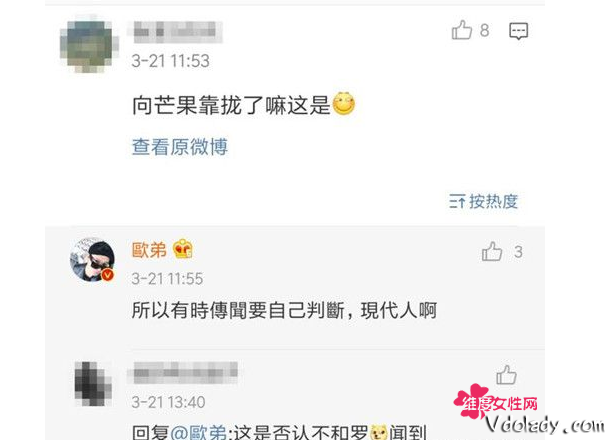Open the blurred avatar of 13:40 commenter
612x440 pixels.
click(93, 384)
